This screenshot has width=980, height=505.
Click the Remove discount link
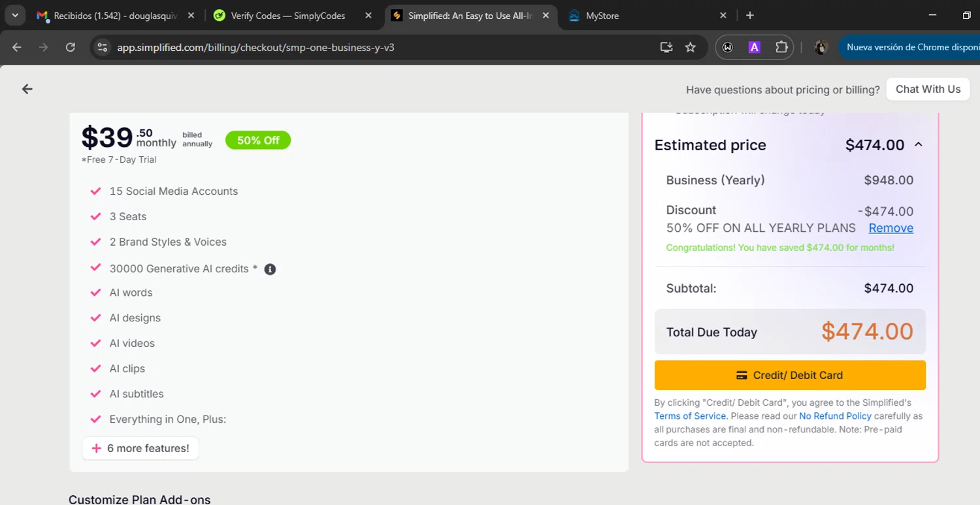tap(890, 228)
